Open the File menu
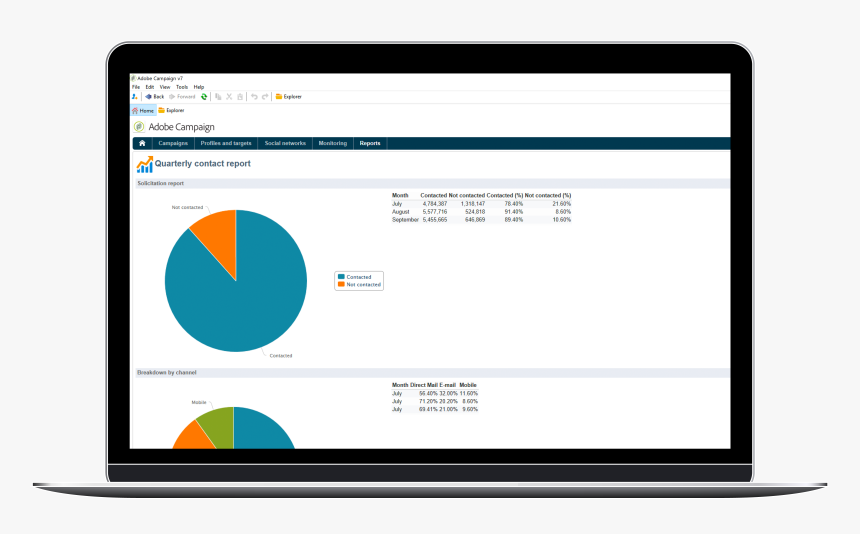Image resolution: width=860 pixels, height=534 pixels. pyautogui.click(x=136, y=87)
